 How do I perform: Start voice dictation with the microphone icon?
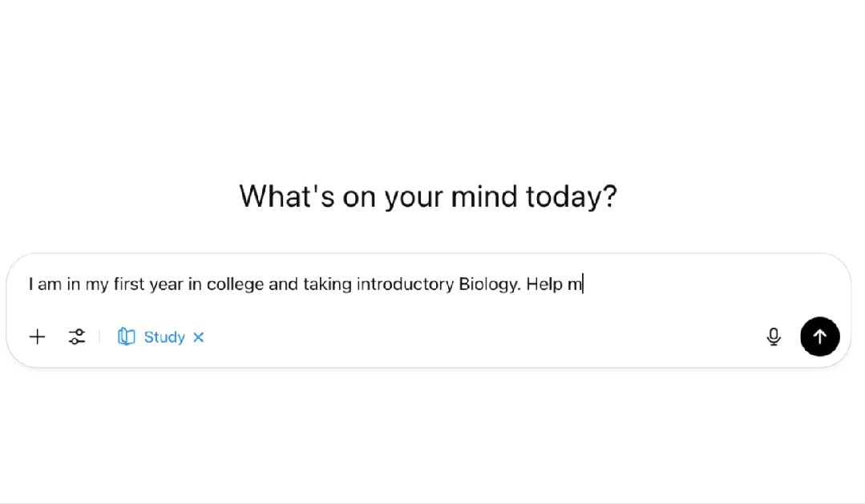[x=774, y=337]
